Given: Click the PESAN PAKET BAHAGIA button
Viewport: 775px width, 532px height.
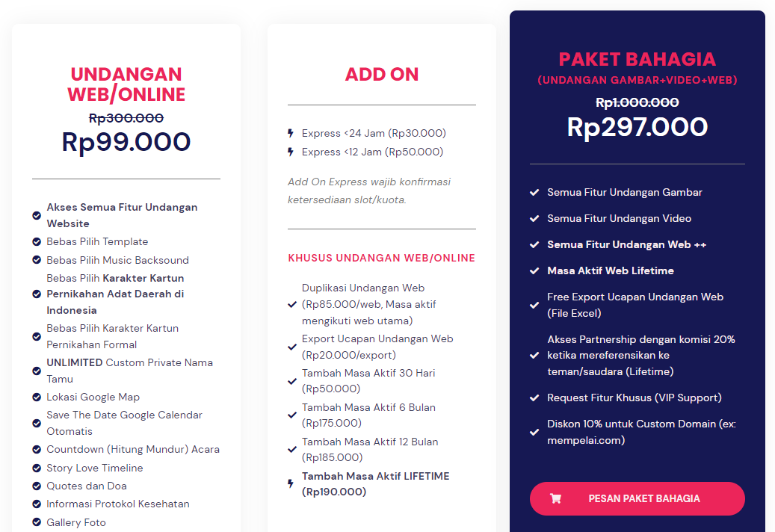Looking at the screenshot, I should [x=637, y=498].
